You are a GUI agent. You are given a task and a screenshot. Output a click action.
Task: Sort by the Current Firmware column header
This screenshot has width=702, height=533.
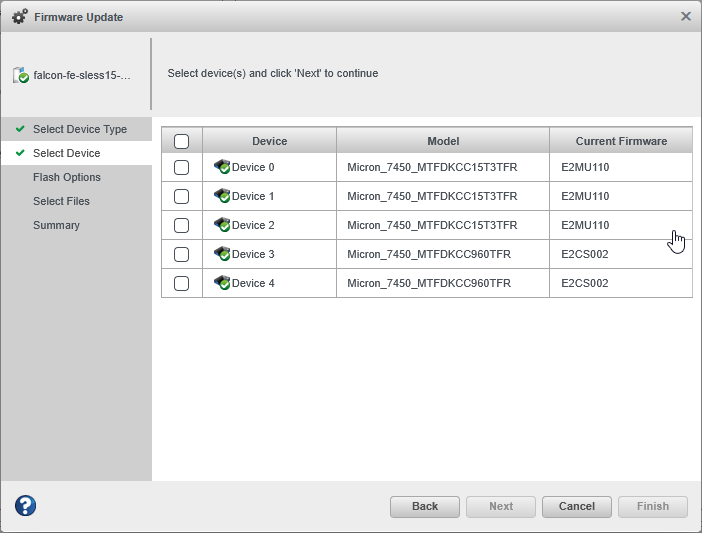coord(621,141)
